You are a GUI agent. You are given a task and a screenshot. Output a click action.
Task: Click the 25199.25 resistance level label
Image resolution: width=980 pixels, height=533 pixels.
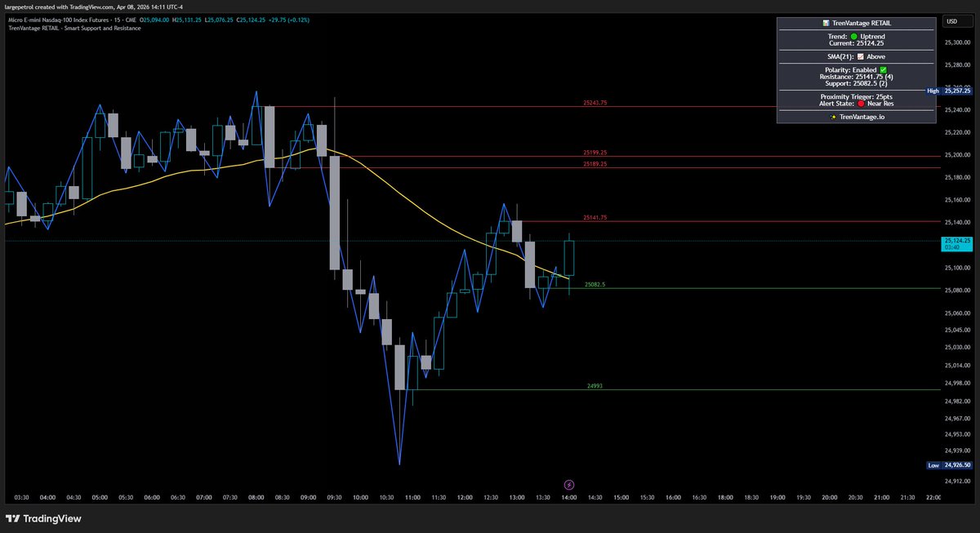click(595, 153)
